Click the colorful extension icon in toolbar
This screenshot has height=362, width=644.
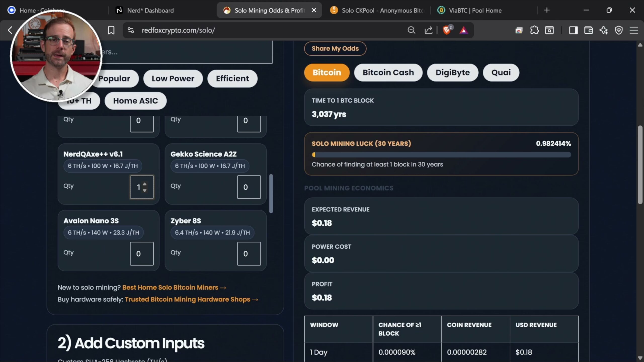pyautogui.click(x=519, y=30)
